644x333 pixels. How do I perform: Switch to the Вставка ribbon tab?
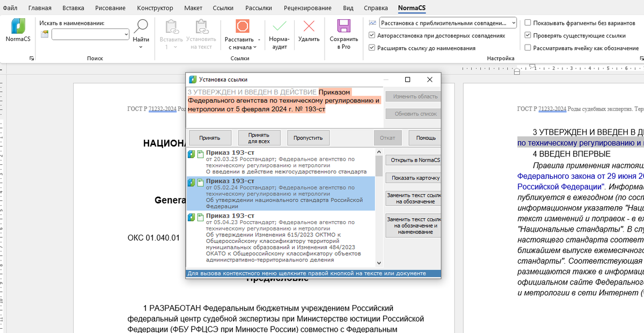pos(73,8)
